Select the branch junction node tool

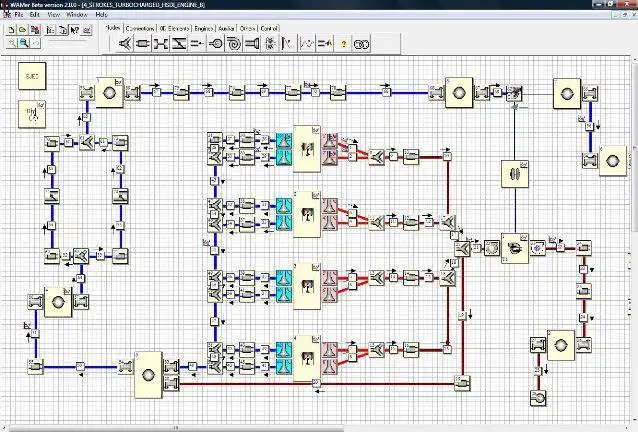125,44
